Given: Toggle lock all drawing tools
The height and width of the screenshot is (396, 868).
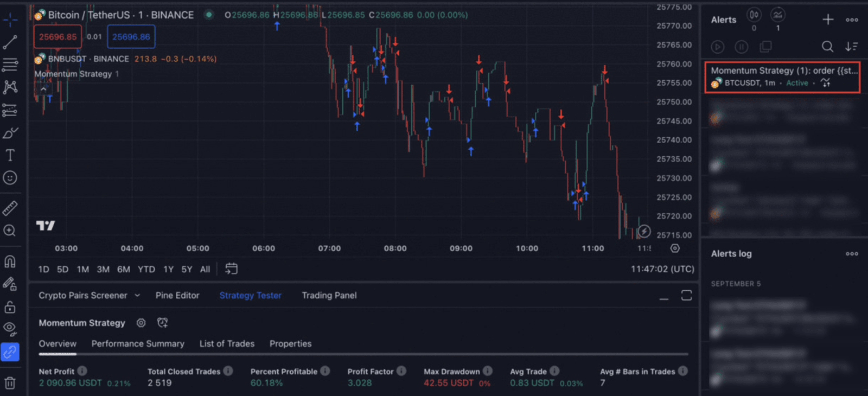Looking at the screenshot, I should pos(10,307).
